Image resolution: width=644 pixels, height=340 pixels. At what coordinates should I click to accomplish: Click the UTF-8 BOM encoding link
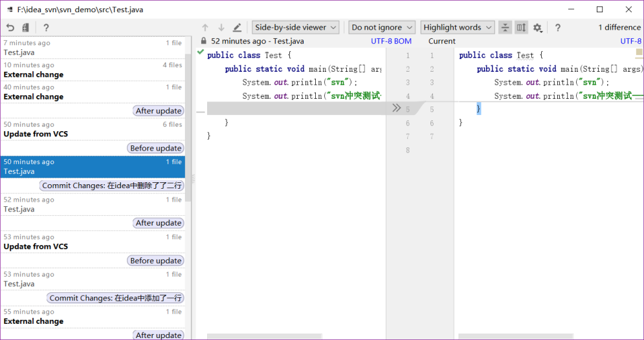tap(391, 41)
